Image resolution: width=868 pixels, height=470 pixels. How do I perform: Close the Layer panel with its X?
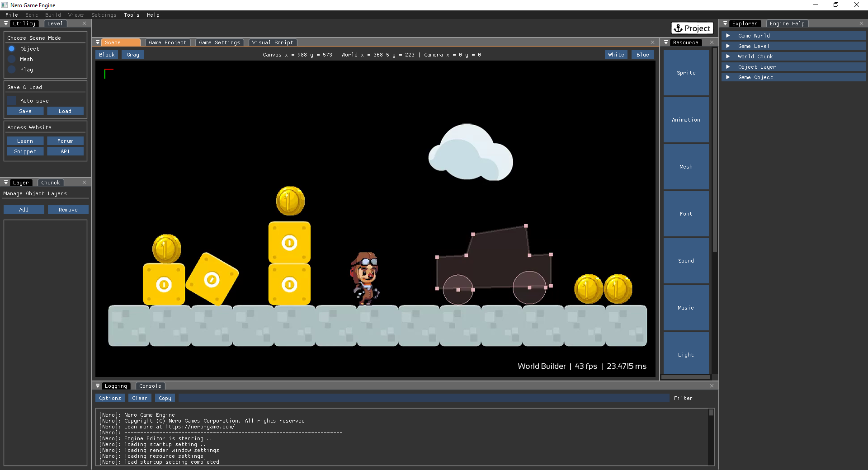tap(84, 183)
